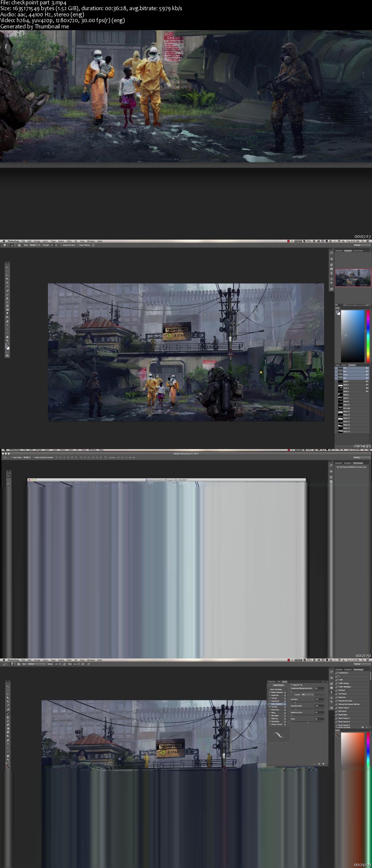This screenshot has width=372, height=868.
Task: Select Brush Tip Shape in Brush panel
Action: [x=276, y=689]
